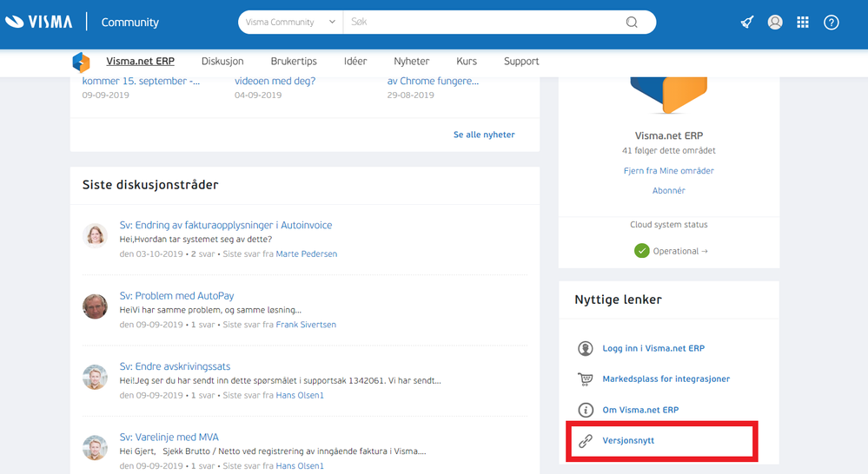Viewport: 868px width, 474px height.
Task: Open the help question mark icon
Action: point(831,22)
